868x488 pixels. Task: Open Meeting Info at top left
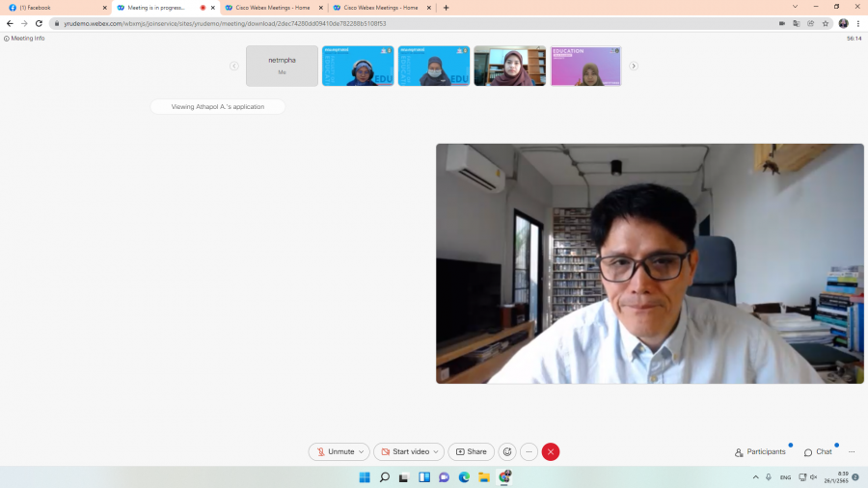point(24,39)
